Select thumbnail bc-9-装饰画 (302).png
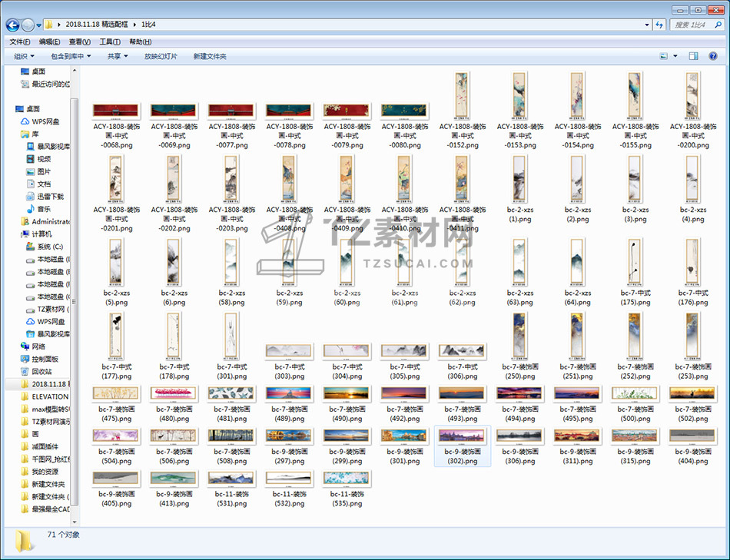 (x=462, y=446)
